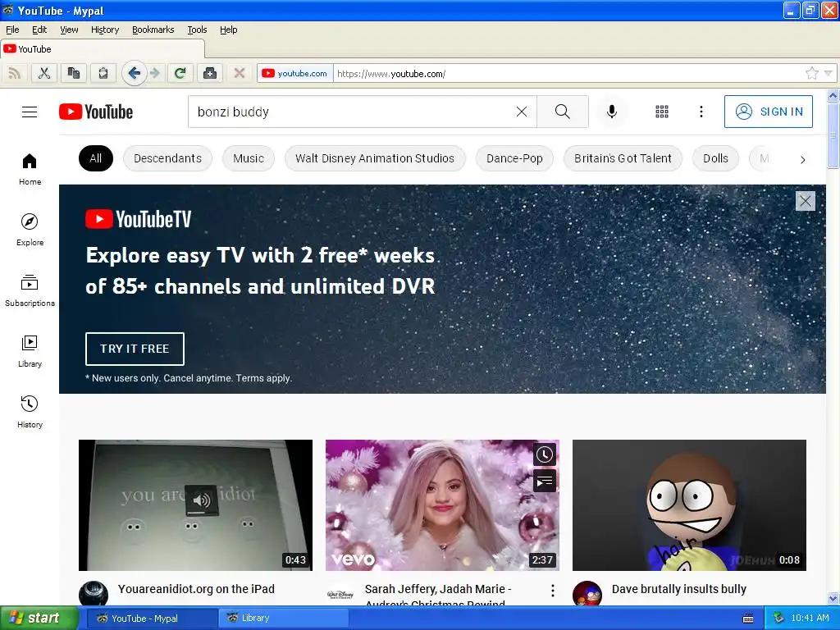Image resolution: width=840 pixels, height=630 pixels.
Task: Click Add to queue icon on Sarah Jeffery thumbnail
Action: (545, 481)
